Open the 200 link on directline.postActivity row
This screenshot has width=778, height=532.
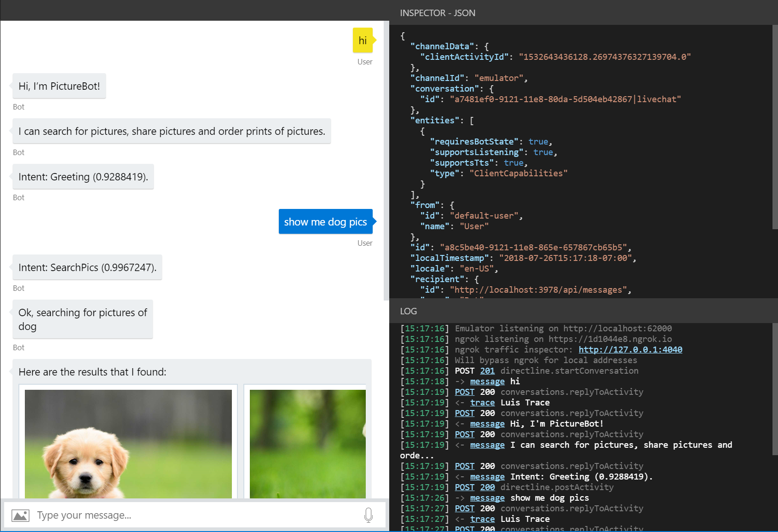pyautogui.click(x=487, y=487)
